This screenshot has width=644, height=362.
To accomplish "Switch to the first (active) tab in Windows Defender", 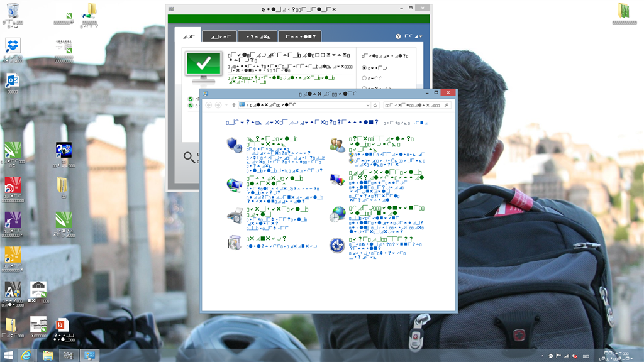I will [x=187, y=36].
